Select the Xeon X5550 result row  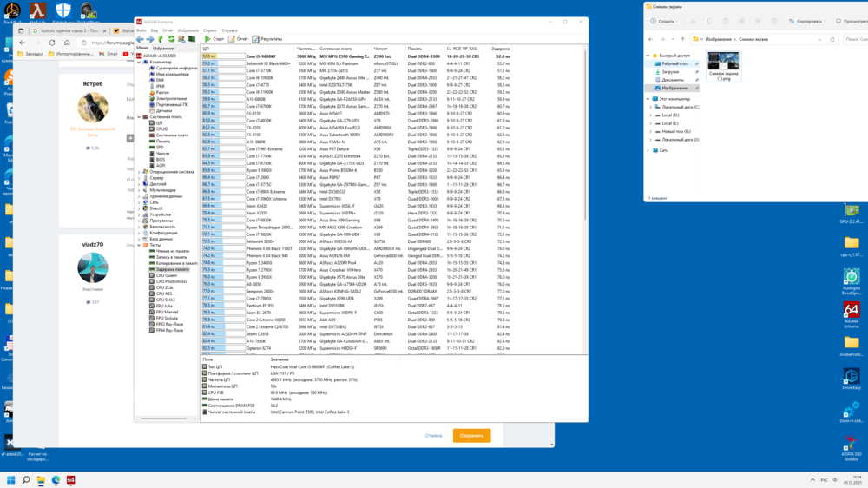pyautogui.click(x=356, y=214)
